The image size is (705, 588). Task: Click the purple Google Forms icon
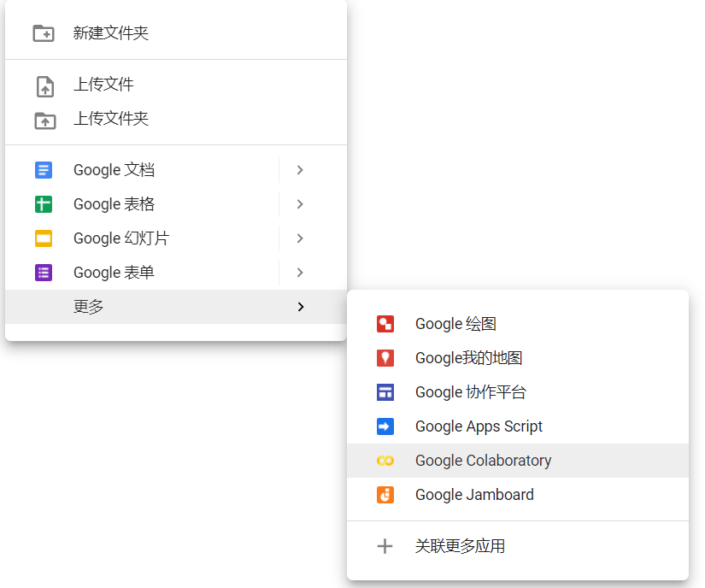44,273
